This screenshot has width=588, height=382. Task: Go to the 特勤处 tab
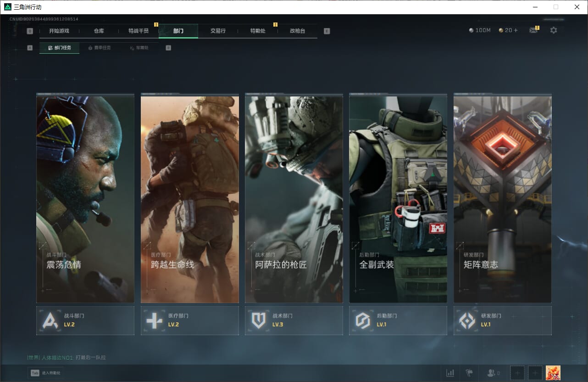click(258, 31)
